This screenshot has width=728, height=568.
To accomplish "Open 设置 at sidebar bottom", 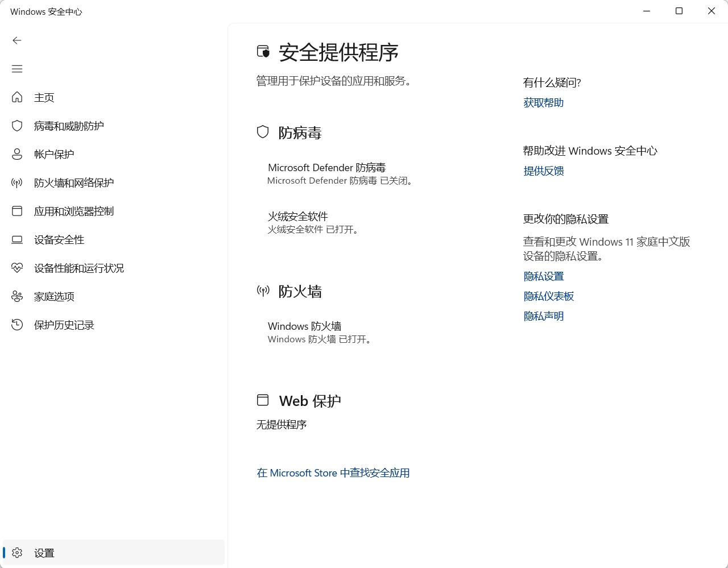I will coord(114,553).
